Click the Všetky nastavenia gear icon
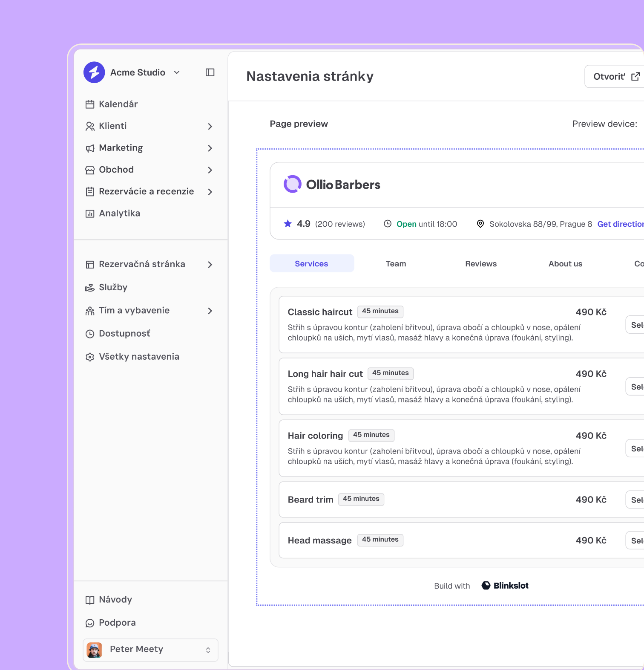The image size is (644, 670). pos(90,357)
